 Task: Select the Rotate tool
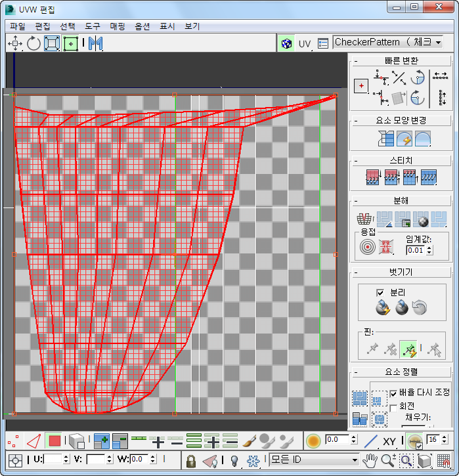click(x=33, y=43)
